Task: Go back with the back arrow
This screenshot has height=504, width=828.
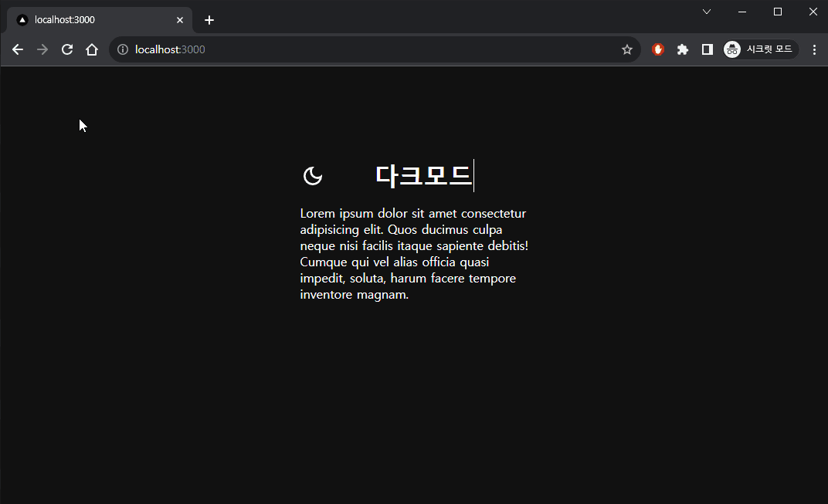Action: [18, 49]
